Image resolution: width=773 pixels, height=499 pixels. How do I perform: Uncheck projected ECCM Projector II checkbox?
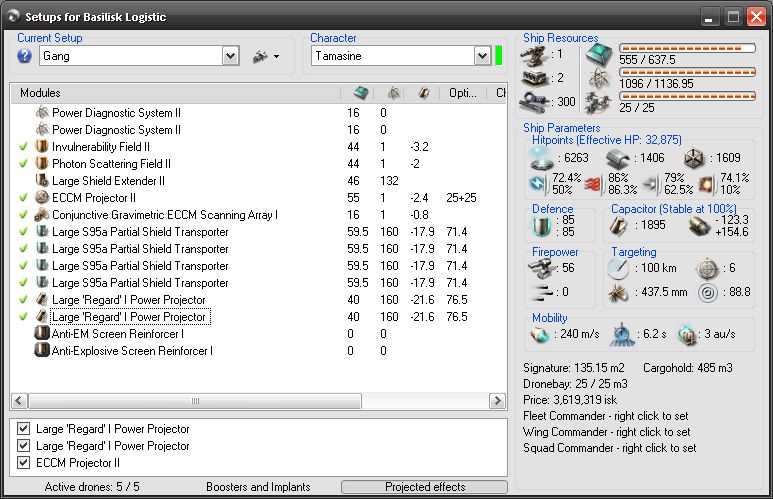click(23, 463)
